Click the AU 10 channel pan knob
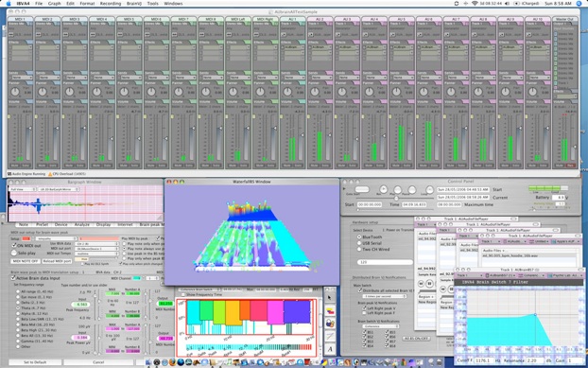Image resolution: width=588 pixels, height=368 pixels. (532, 92)
